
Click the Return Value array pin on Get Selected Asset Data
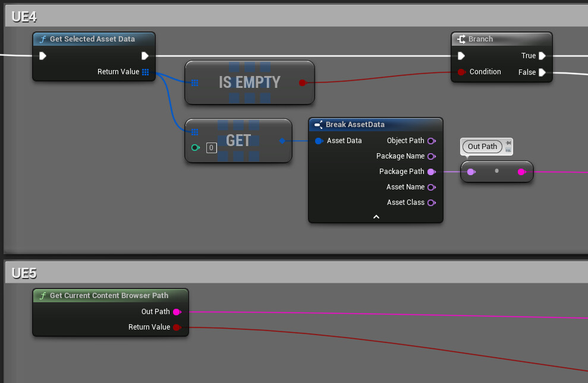144,72
